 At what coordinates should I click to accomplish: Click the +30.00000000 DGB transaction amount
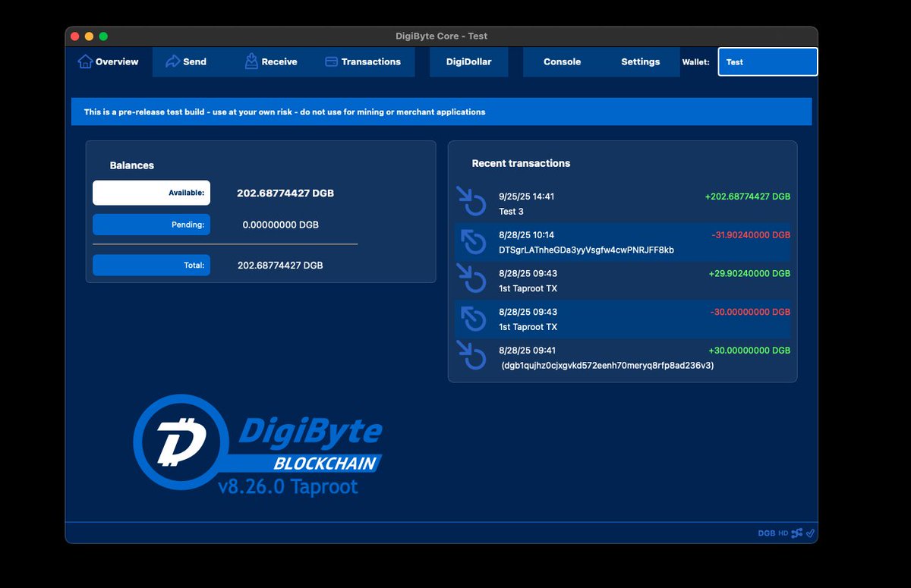(x=749, y=351)
